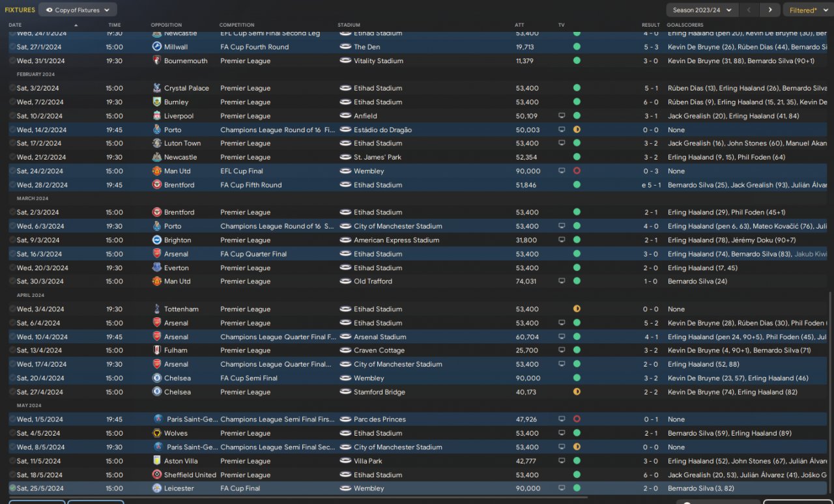The height and width of the screenshot is (504, 834).
Task: Toggle the tick mark beside Sat, 18/5/2024
Action: [12, 475]
